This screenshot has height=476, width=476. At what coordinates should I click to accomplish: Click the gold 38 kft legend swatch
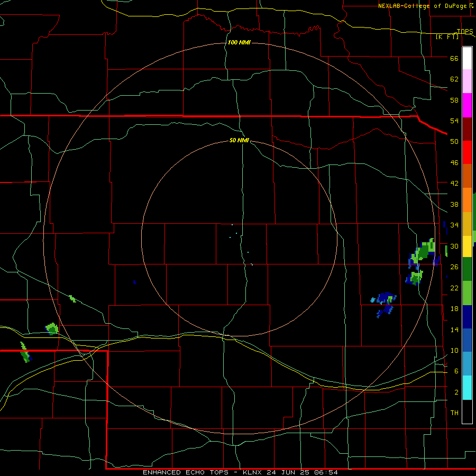(467, 223)
